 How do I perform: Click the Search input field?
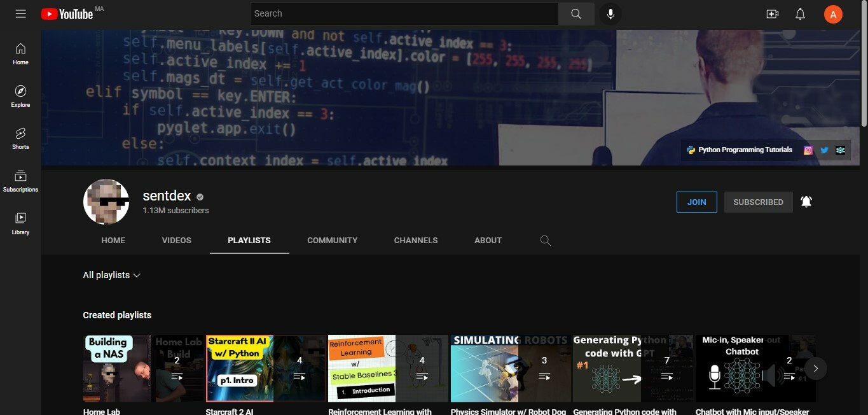tap(404, 13)
